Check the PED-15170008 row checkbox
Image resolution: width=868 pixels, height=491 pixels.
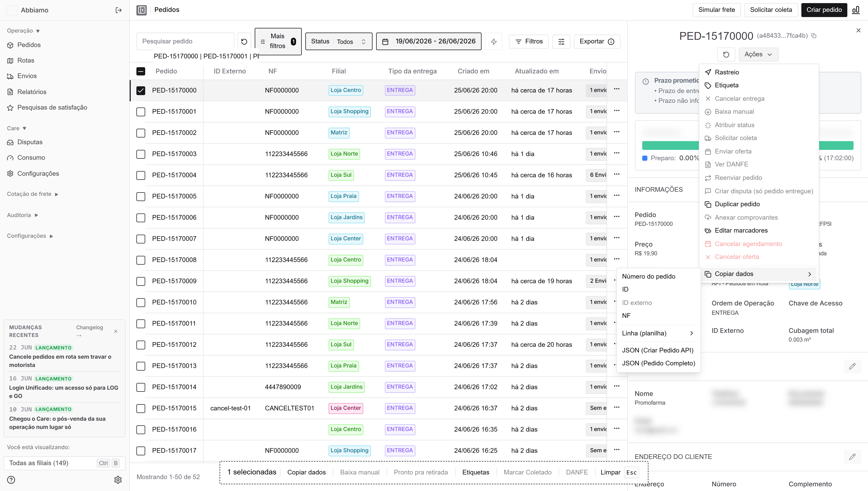click(141, 260)
